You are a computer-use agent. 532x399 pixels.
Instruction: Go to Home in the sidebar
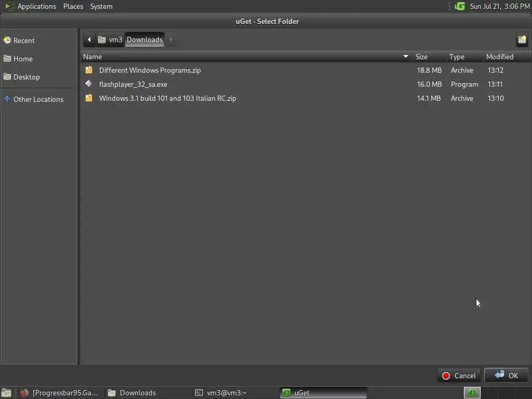(x=39, y=59)
